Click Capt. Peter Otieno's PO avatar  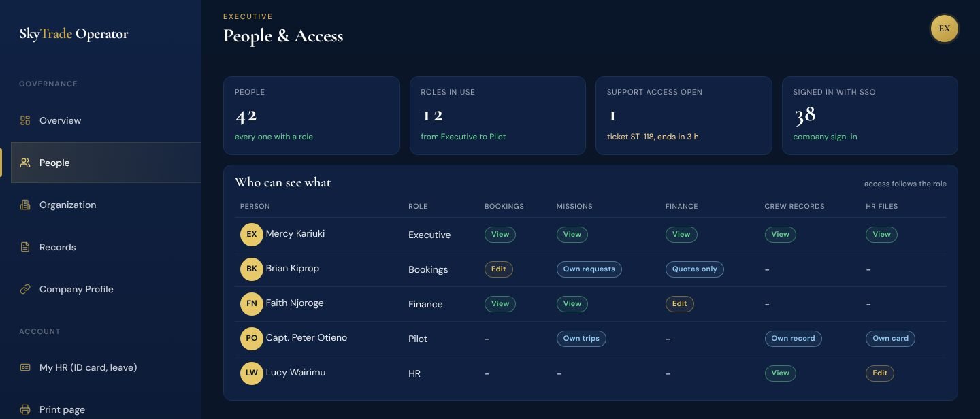[x=251, y=338]
